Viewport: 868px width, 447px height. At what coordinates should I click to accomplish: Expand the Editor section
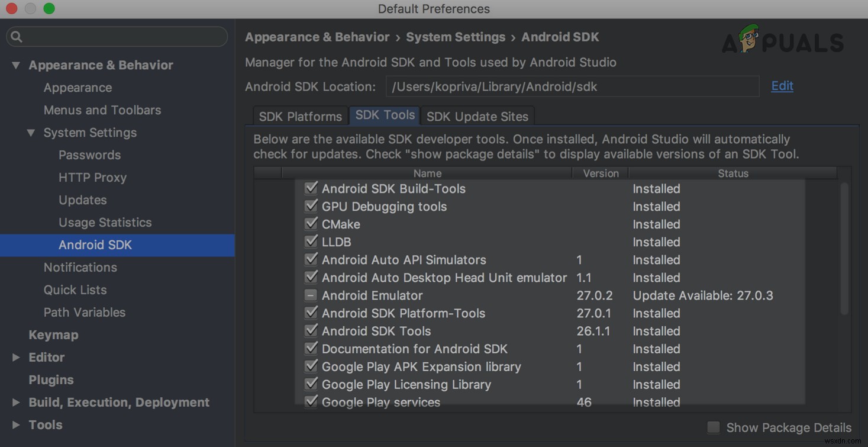click(16, 357)
